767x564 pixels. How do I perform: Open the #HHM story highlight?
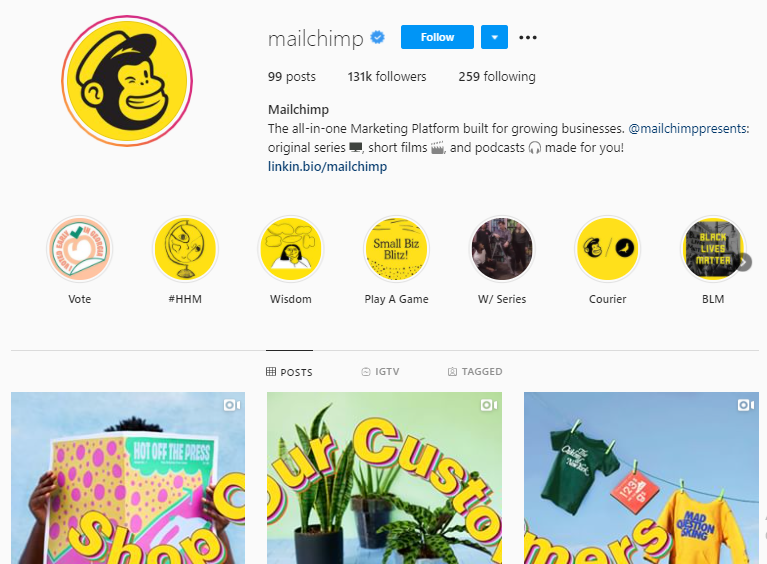(185, 248)
